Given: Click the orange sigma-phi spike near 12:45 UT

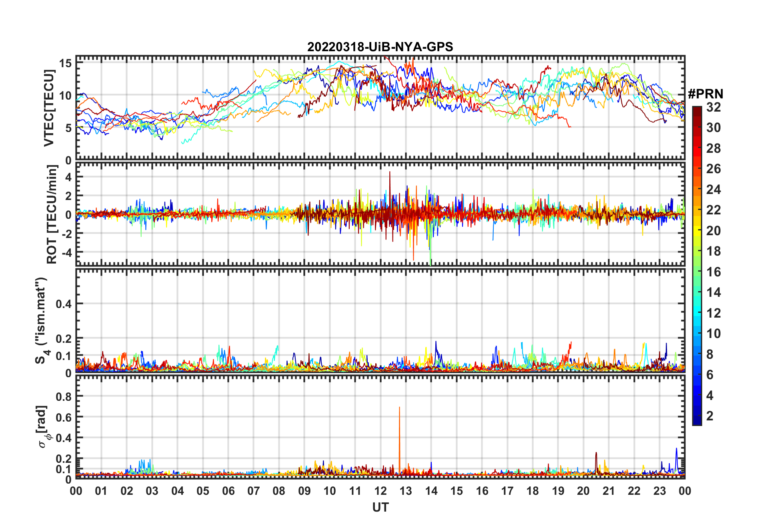Looking at the screenshot, I should coord(399,440).
